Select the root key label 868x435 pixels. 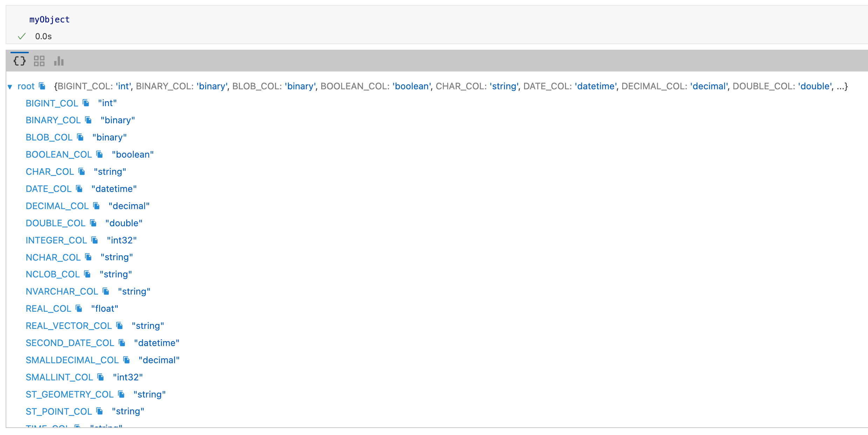pyautogui.click(x=26, y=86)
